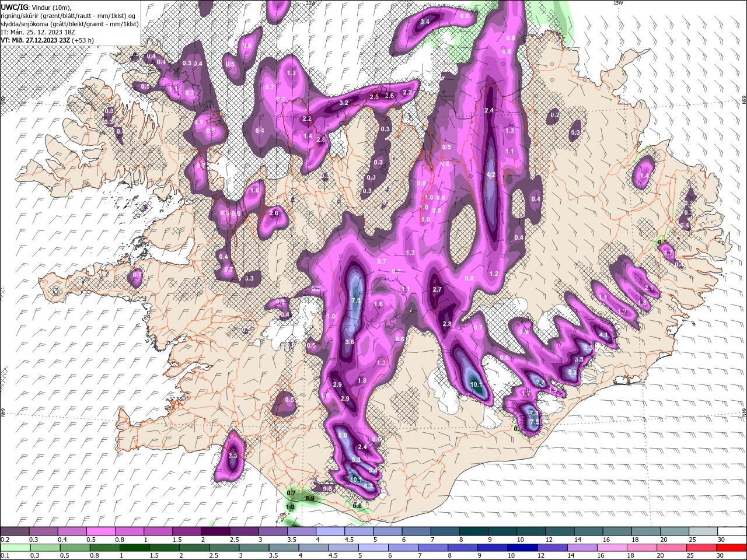Pick the lavender 4.5 swatch on upper scale

358,531
